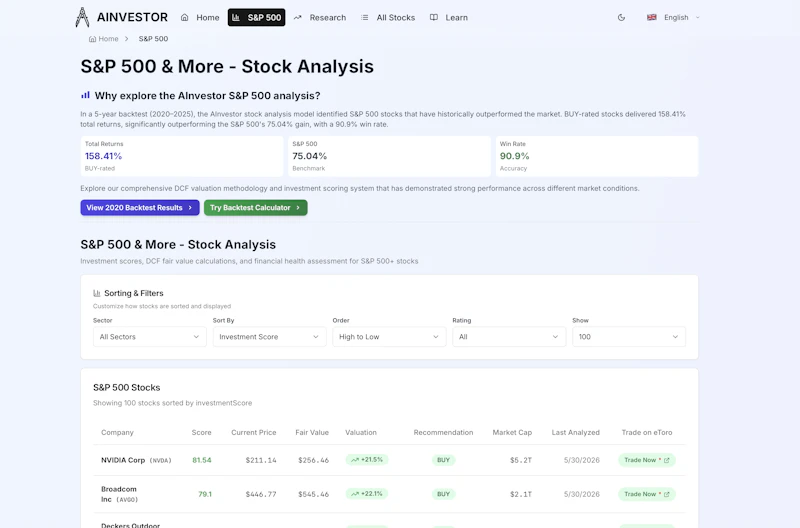Click Broadcom's +22.1% valuation badge
Image resolution: width=800 pixels, height=528 pixels.
367,494
